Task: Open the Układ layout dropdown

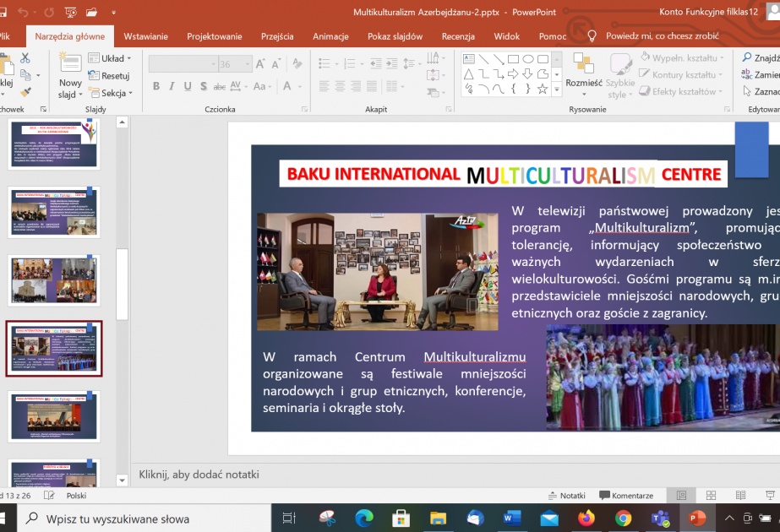Action: click(110, 58)
